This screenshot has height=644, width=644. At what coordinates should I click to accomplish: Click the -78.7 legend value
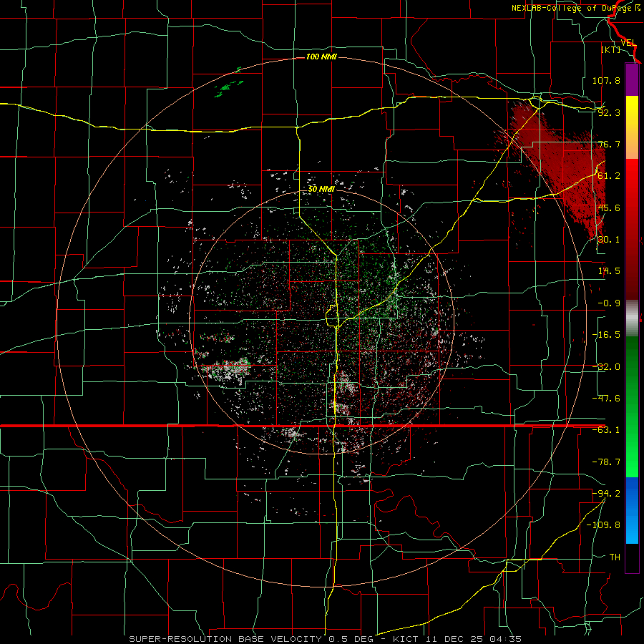point(606,462)
